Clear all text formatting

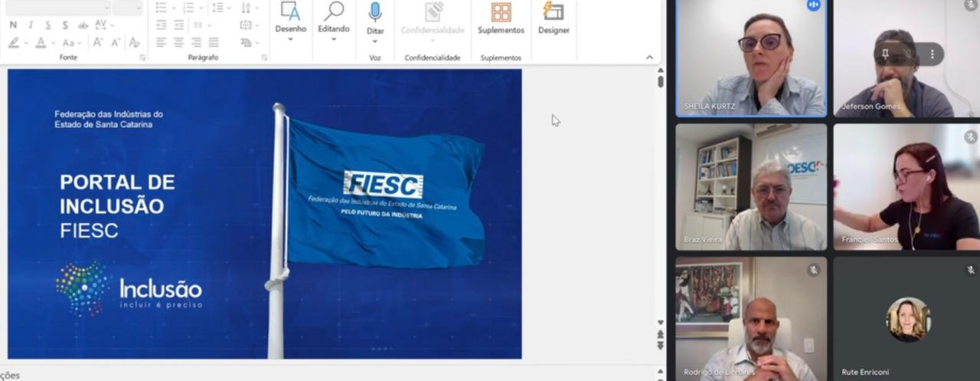[x=135, y=43]
